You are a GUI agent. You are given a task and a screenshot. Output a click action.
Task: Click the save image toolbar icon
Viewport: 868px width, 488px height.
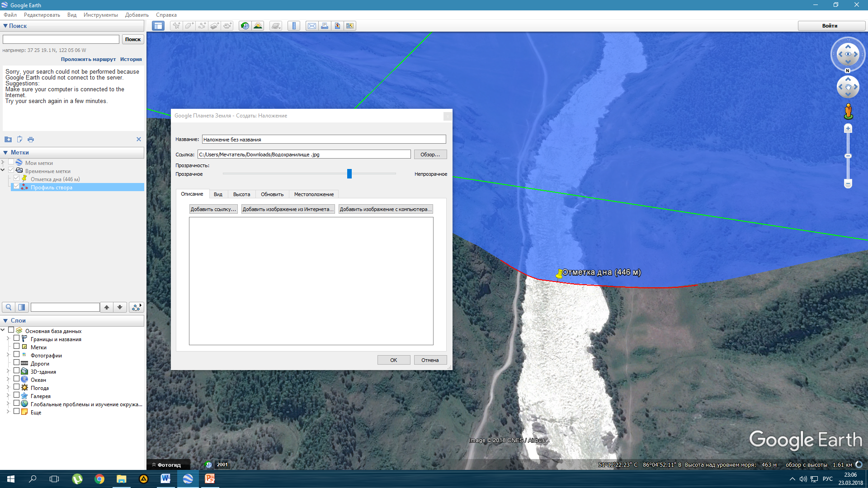point(337,26)
